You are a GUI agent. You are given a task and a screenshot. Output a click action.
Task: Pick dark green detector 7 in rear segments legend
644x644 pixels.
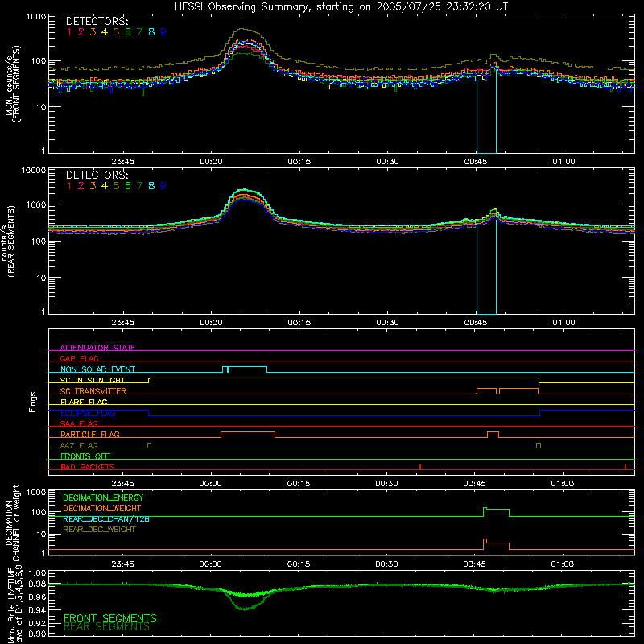point(139,186)
